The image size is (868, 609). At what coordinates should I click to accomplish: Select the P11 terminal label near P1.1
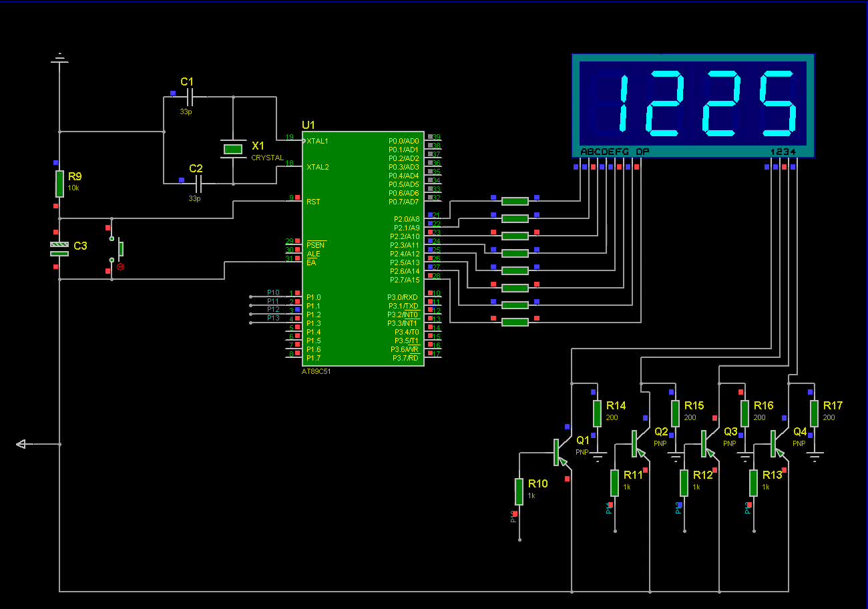(x=273, y=301)
